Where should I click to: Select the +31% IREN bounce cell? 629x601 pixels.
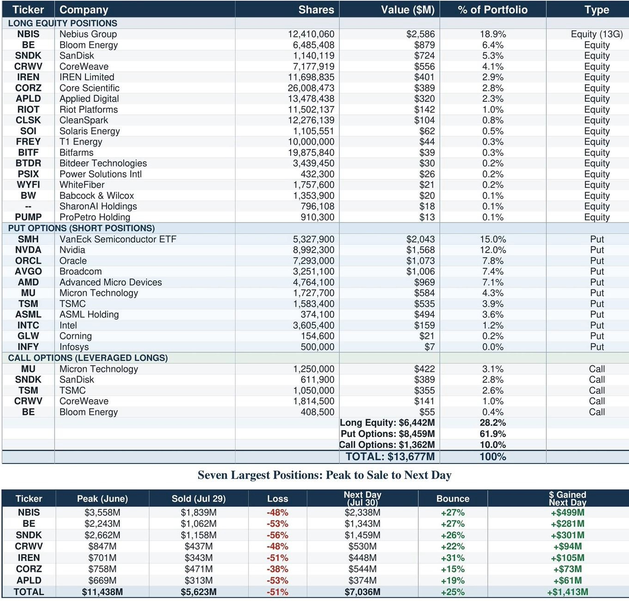click(453, 558)
